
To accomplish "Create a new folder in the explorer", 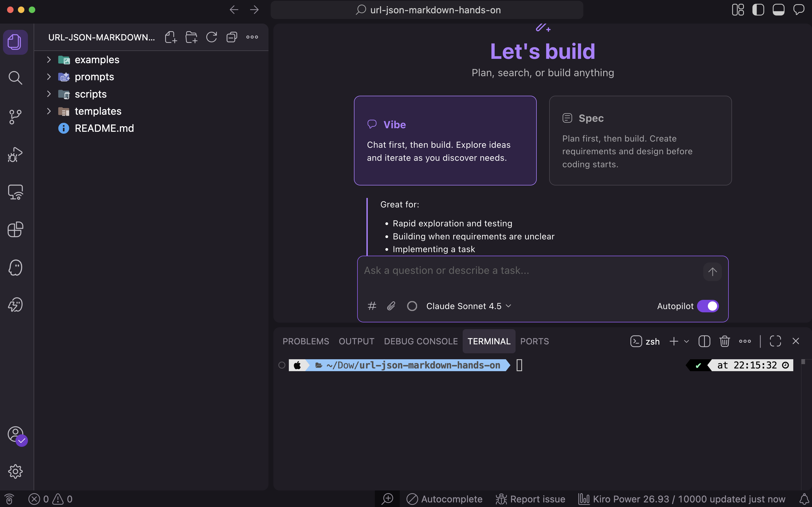I will click(191, 37).
